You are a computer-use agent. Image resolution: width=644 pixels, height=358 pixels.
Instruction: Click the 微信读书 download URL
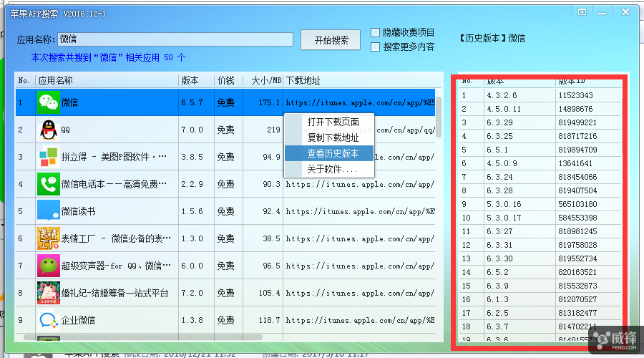click(x=360, y=212)
